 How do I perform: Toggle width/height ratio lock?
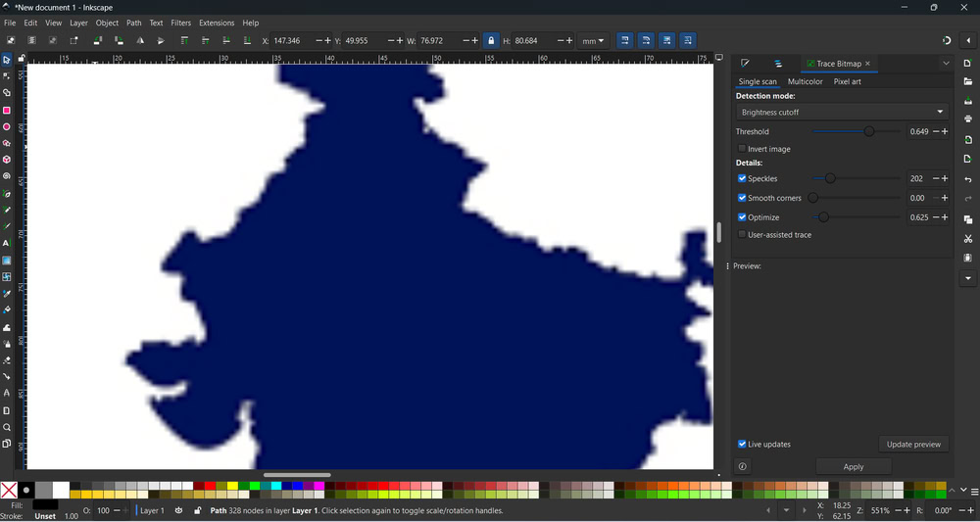point(491,40)
